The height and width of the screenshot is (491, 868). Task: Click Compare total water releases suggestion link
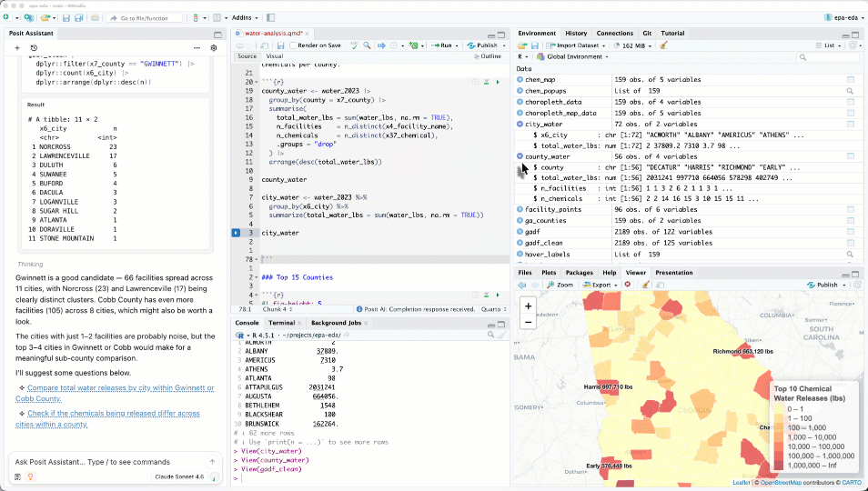click(115, 393)
